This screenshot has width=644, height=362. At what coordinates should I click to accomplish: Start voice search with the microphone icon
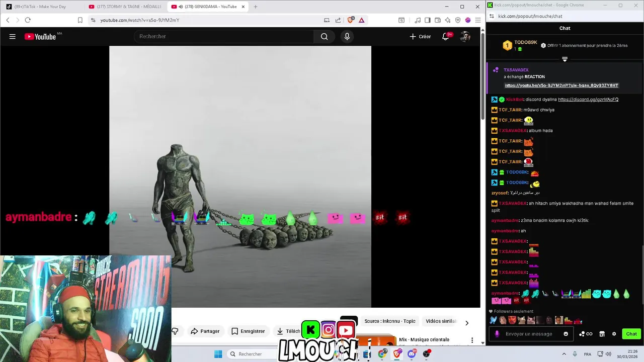point(347,36)
